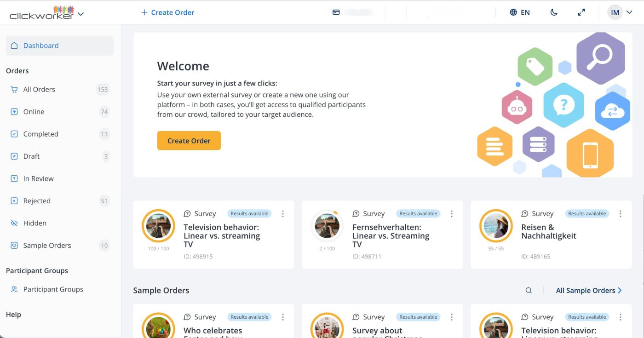Click the Completed checkmark icon
The image size is (644, 338).
pyautogui.click(x=14, y=134)
